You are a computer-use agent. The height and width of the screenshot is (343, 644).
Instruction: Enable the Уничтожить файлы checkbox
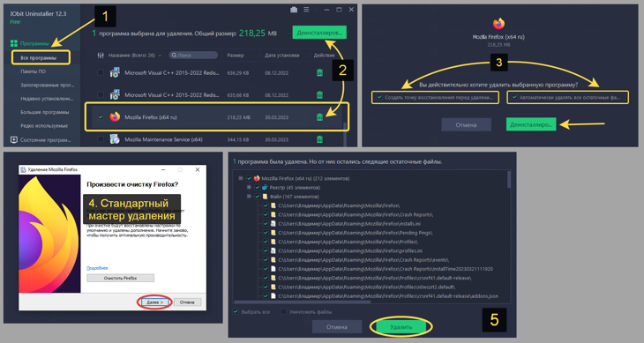pos(283,311)
